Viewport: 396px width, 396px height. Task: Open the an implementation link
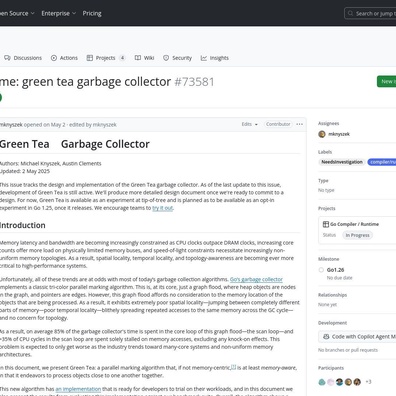click(78, 389)
